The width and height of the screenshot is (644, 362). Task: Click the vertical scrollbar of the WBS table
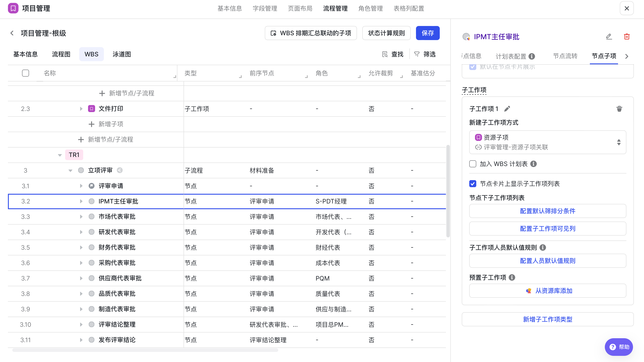coord(448,191)
